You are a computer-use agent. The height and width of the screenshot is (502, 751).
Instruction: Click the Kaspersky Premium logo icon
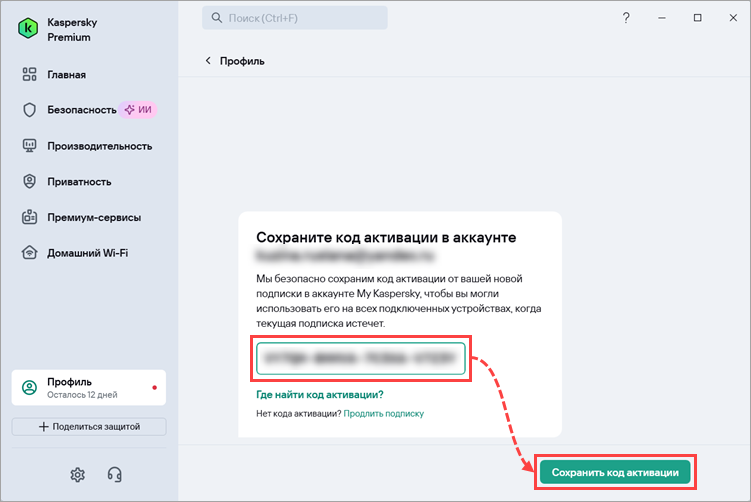click(x=28, y=29)
